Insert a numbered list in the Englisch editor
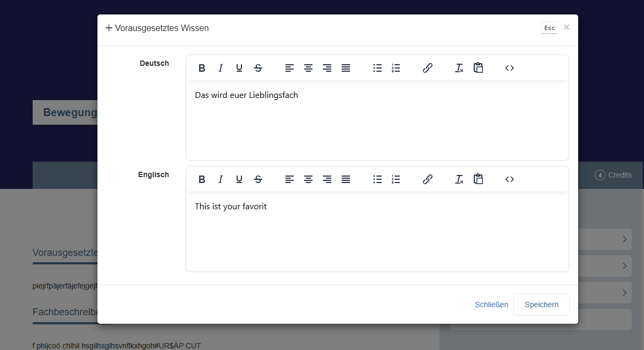Screen dimensions: 644x350 click(x=396, y=179)
